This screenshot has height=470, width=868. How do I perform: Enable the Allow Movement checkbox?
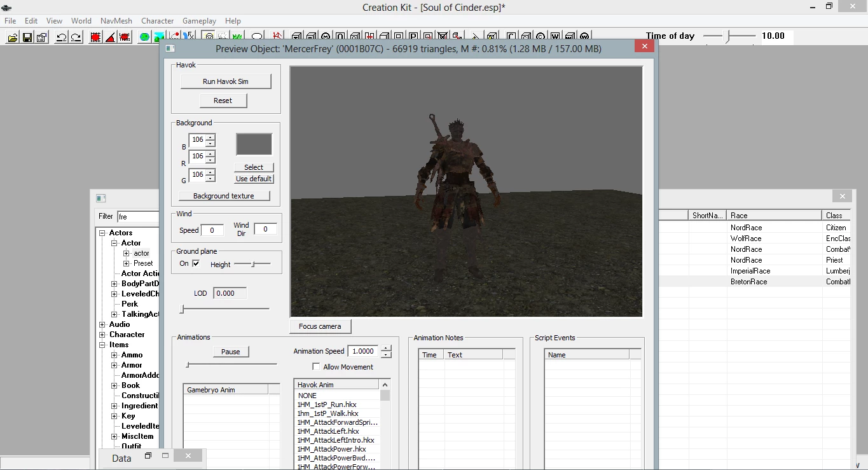316,367
